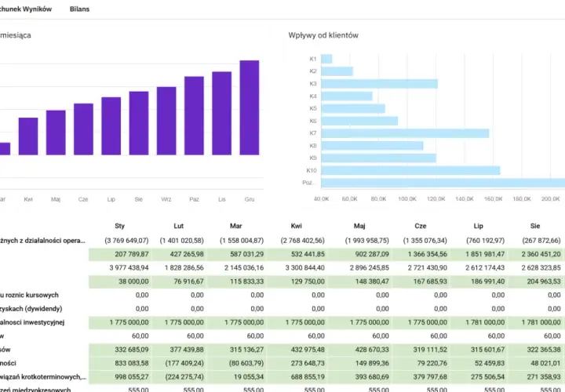This screenshot has width=565, height=392.
Task: Click the Sie column header in table
Action: [x=535, y=226]
